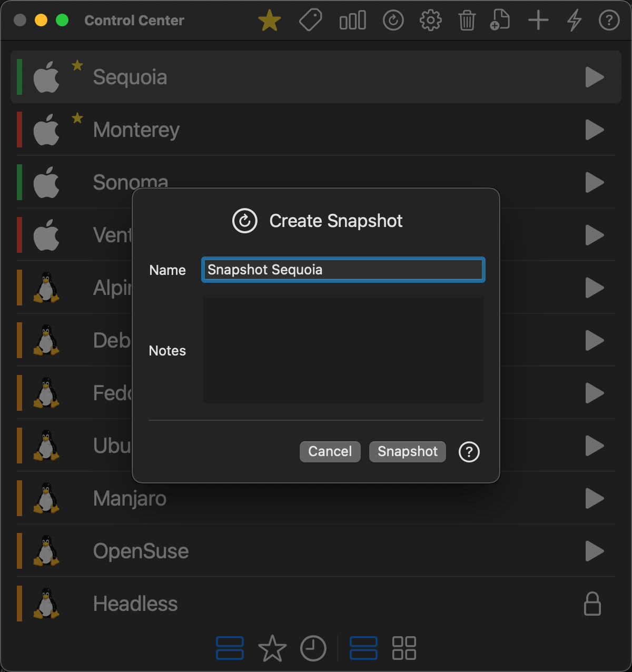Show recent machines with clock filter
The width and height of the screenshot is (632, 672).
tap(313, 648)
